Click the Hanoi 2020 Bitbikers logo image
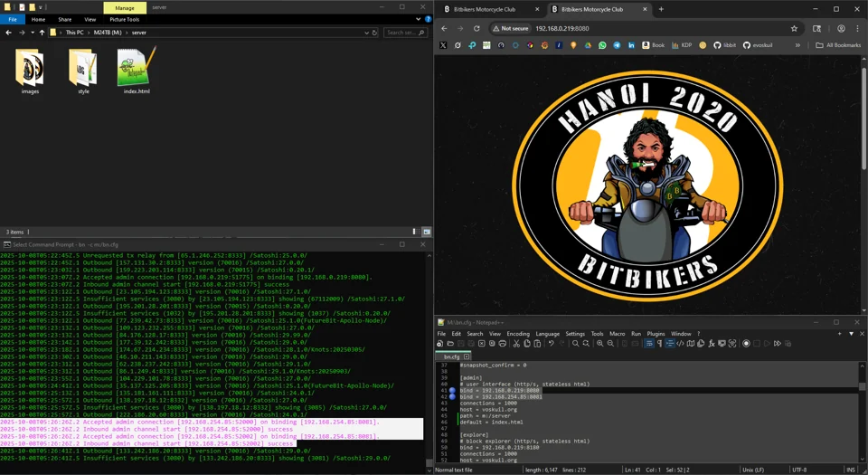 (x=647, y=186)
